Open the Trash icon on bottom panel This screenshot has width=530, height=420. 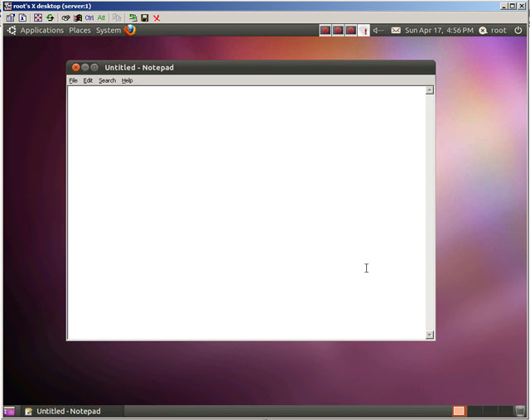pyautogui.click(x=520, y=411)
